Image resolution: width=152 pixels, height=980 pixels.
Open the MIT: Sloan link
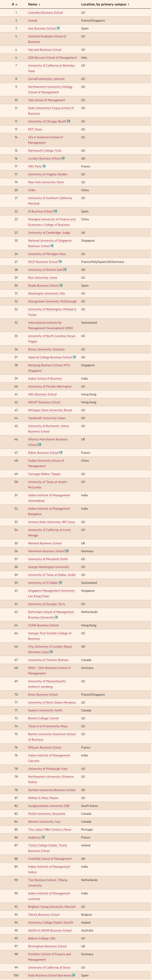(x=35, y=129)
